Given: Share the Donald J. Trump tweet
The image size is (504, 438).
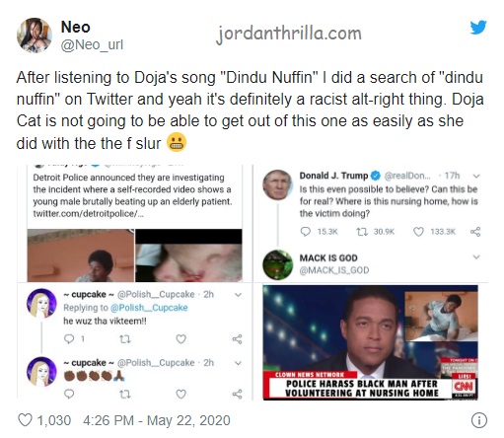Looking at the screenshot, I should pyautogui.click(x=475, y=232).
